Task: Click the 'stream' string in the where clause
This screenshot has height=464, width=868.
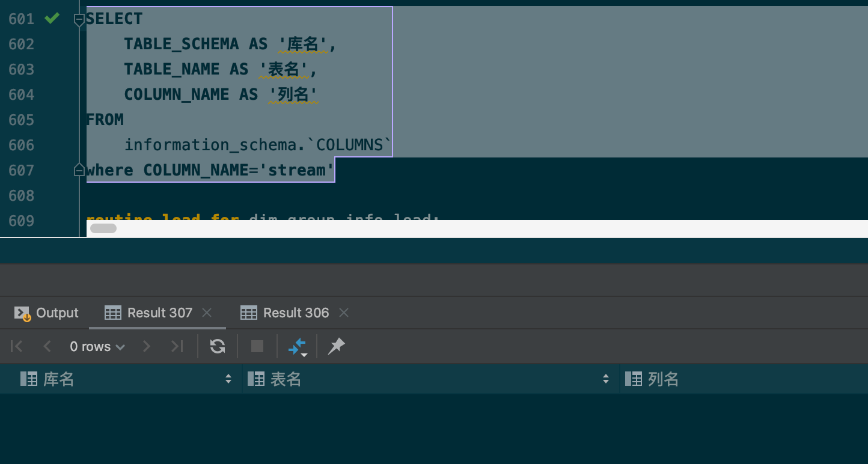Action: [x=296, y=170]
